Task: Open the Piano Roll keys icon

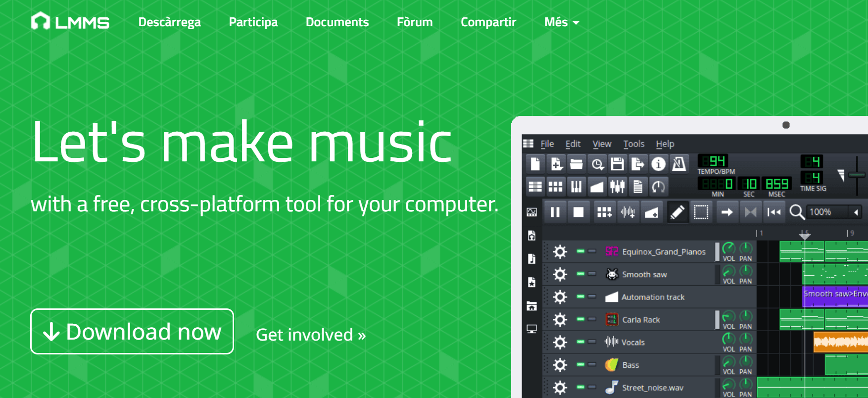Action: pyautogui.click(x=577, y=187)
